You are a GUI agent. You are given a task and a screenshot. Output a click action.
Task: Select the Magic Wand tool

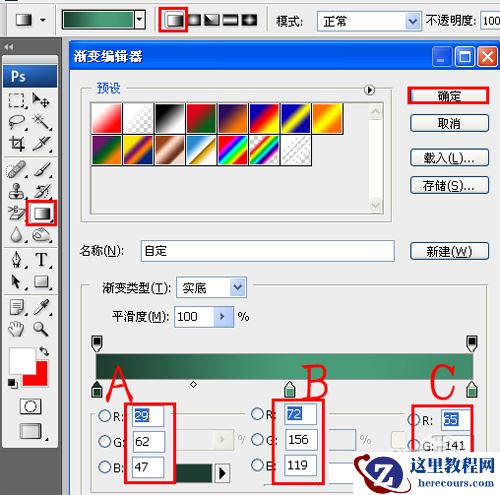click(x=41, y=122)
